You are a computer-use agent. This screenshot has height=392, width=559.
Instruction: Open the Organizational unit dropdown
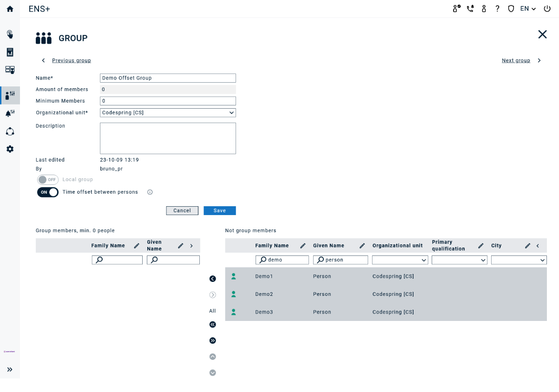point(168,112)
